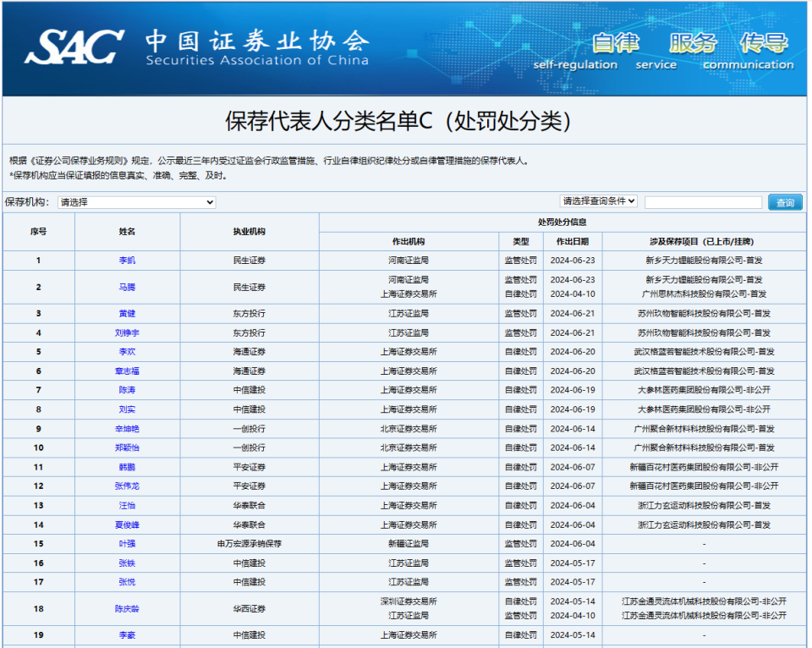
Task: Click 华泰联合 cell in row 14
Action: click(x=249, y=524)
